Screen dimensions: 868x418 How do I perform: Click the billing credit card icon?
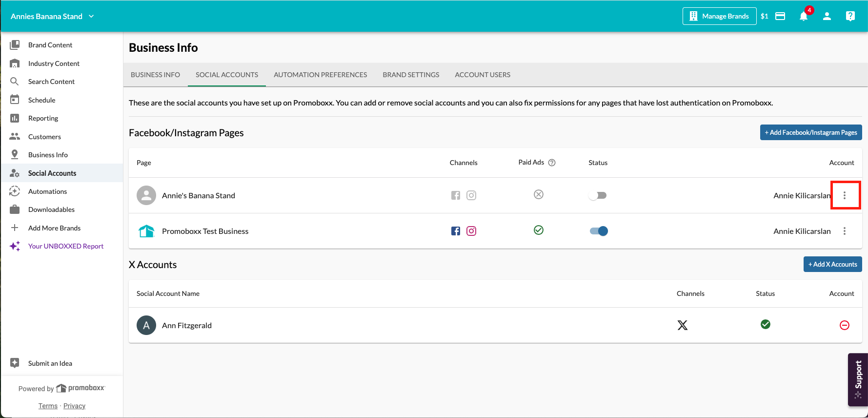click(780, 16)
